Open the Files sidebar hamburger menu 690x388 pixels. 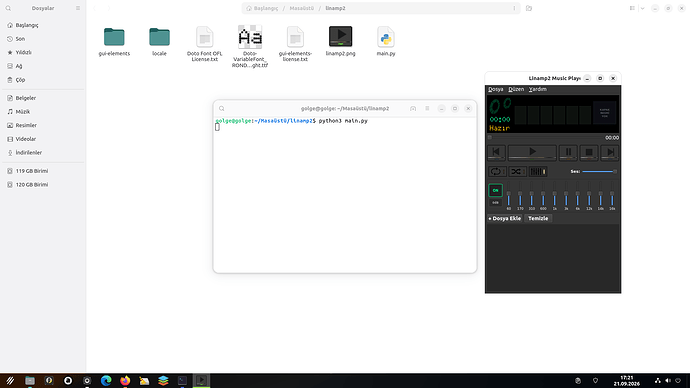(78, 8)
